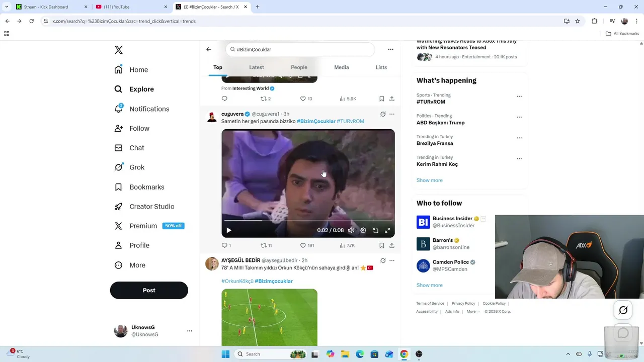Image resolution: width=644 pixels, height=362 pixels.
Task: Switch to the Latest tab
Action: tap(257, 67)
